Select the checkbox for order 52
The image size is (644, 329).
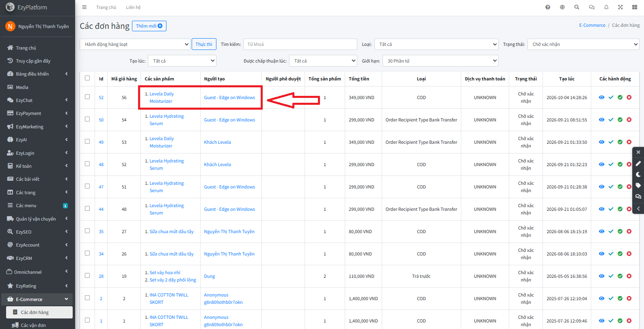coord(87,97)
